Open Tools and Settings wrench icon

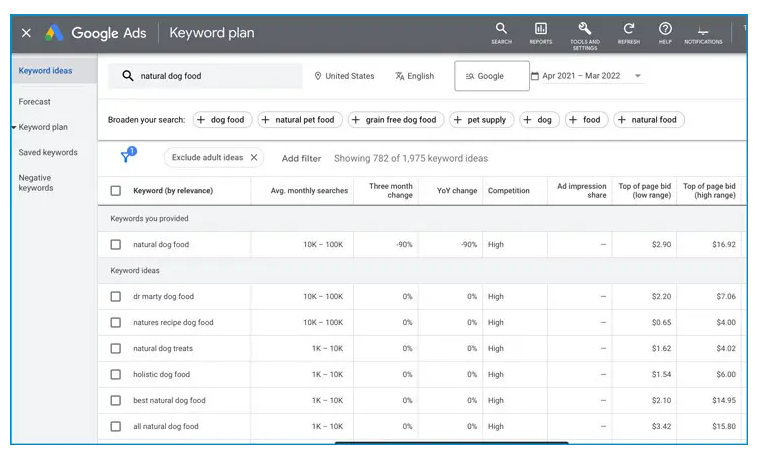click(x=585, y=29)
